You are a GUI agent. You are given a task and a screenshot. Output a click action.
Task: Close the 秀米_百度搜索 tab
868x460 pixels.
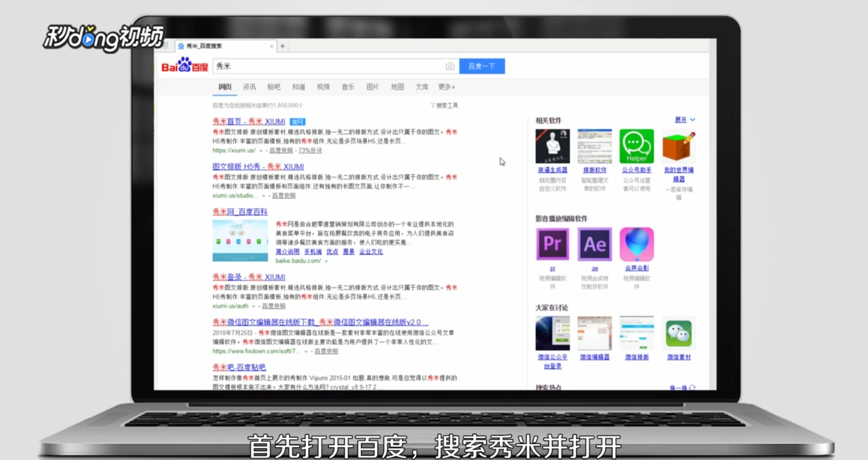point(271,46)
